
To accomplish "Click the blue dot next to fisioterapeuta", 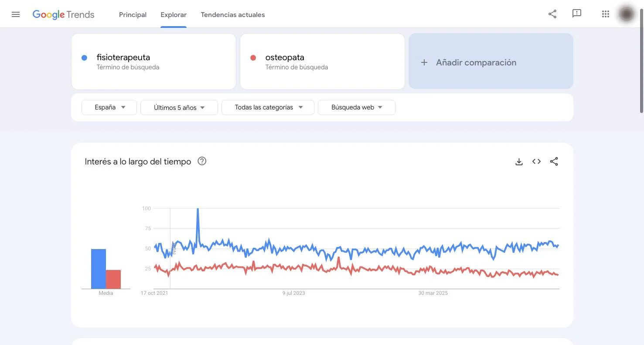I will tap(85, 58).
